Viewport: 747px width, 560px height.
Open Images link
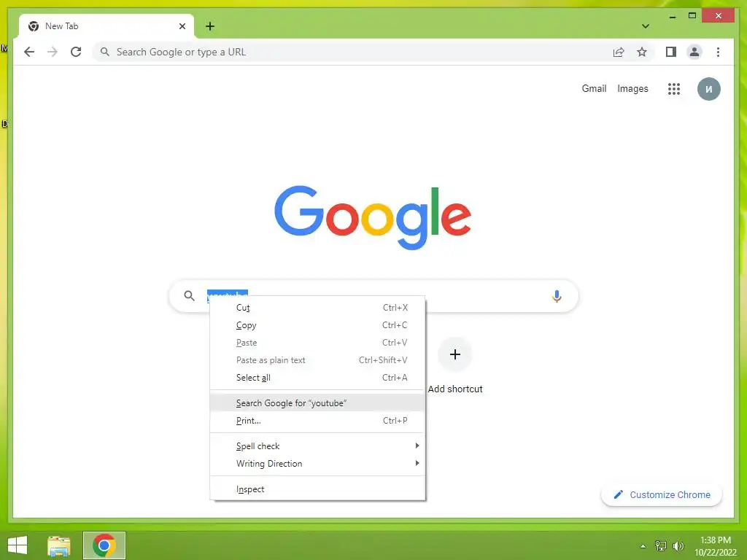tap(632, 88)
